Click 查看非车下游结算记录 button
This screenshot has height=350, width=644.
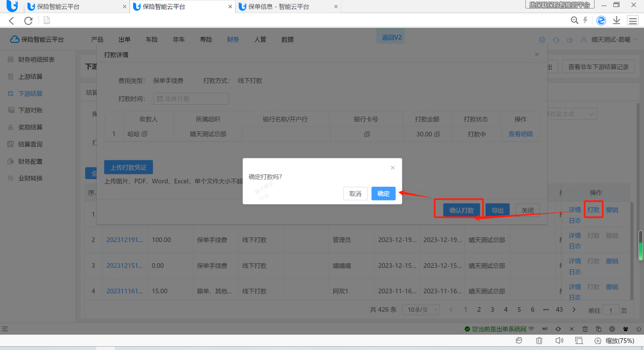point(598,67)
